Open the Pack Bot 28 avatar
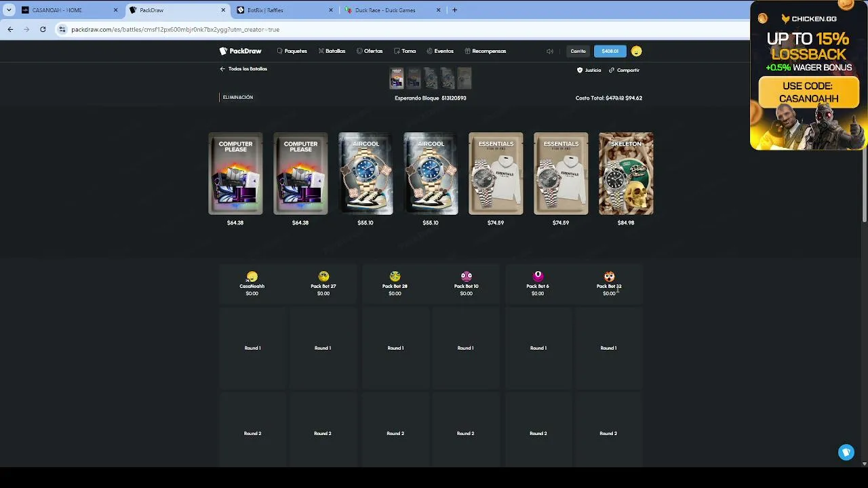The image size is (868, 488). [395, 277]
